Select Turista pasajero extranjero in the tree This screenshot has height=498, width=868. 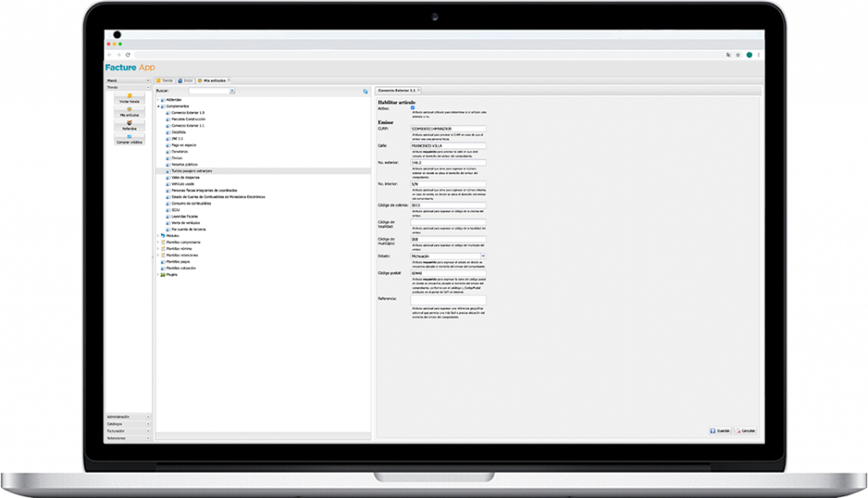pos(191,170)
